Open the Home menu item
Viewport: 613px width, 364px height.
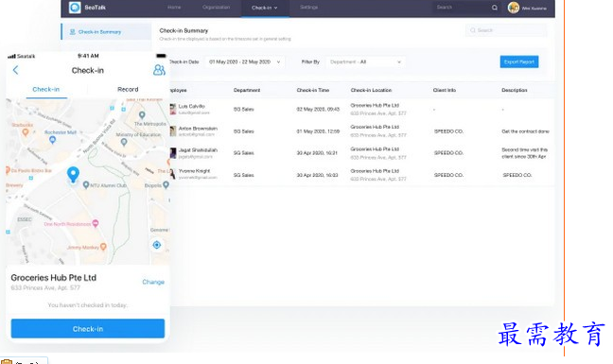tap(174, 8)
